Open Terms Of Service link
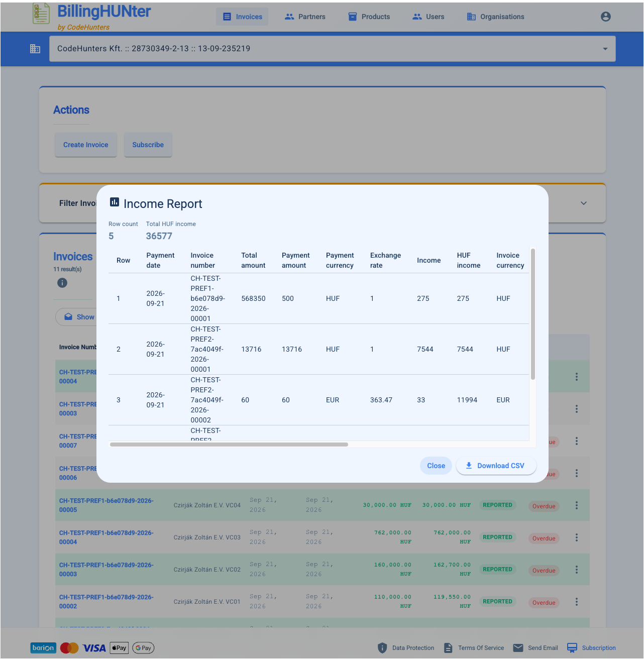 pos(481,648)
